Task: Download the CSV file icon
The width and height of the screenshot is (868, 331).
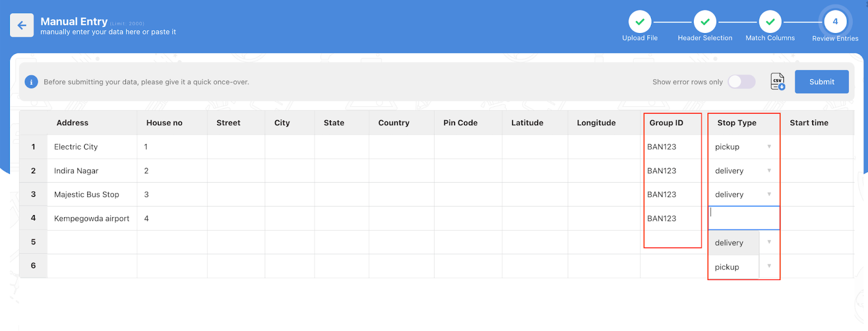Action: tap(777, 82)
